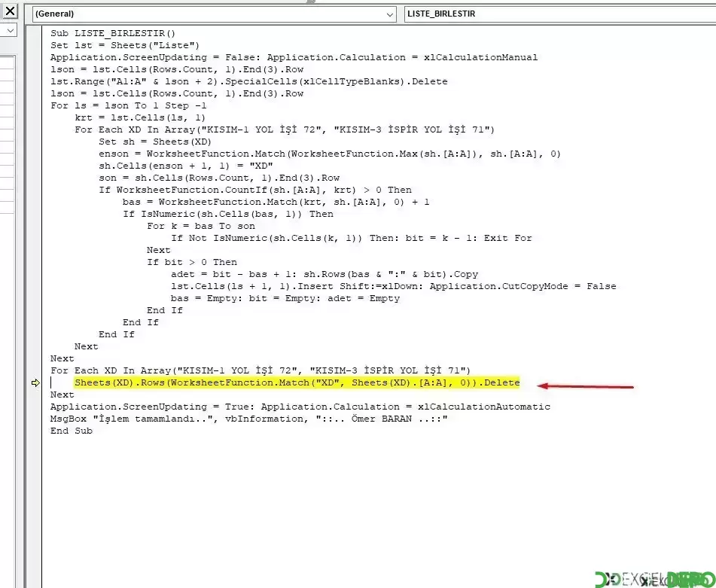Close the project pane with X button
The height and width of the screenshot is (588, 716).
click(x=10, y=10)
